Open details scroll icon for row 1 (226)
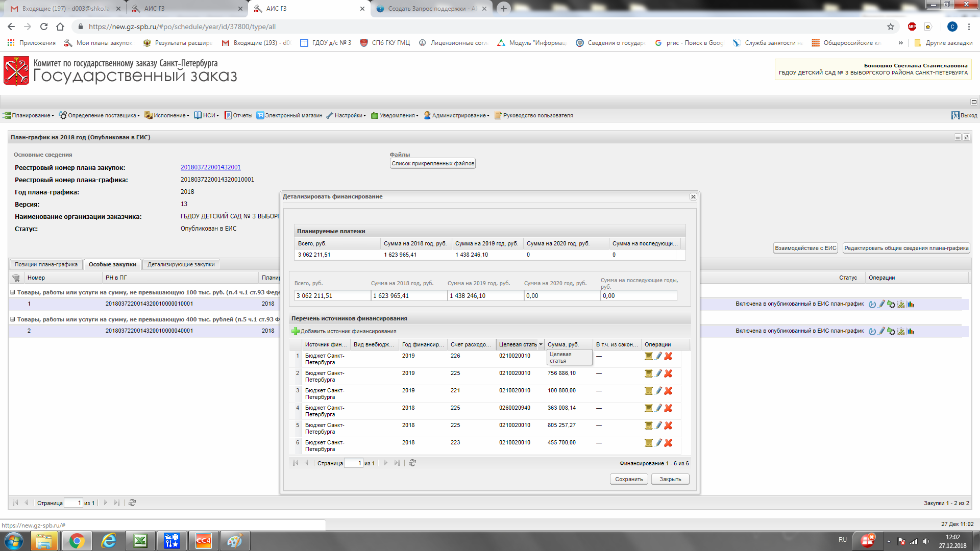The image size is (980, 551). pos(648,356)
